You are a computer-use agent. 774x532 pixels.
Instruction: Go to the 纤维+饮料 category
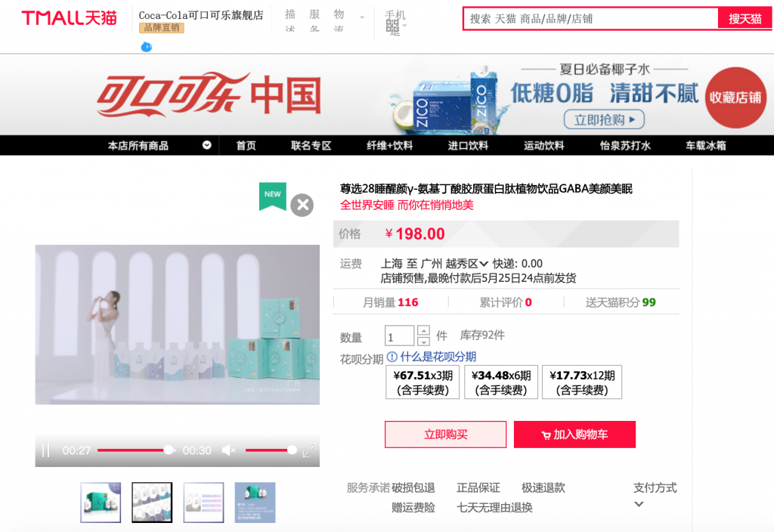click(x=389, y=146)
